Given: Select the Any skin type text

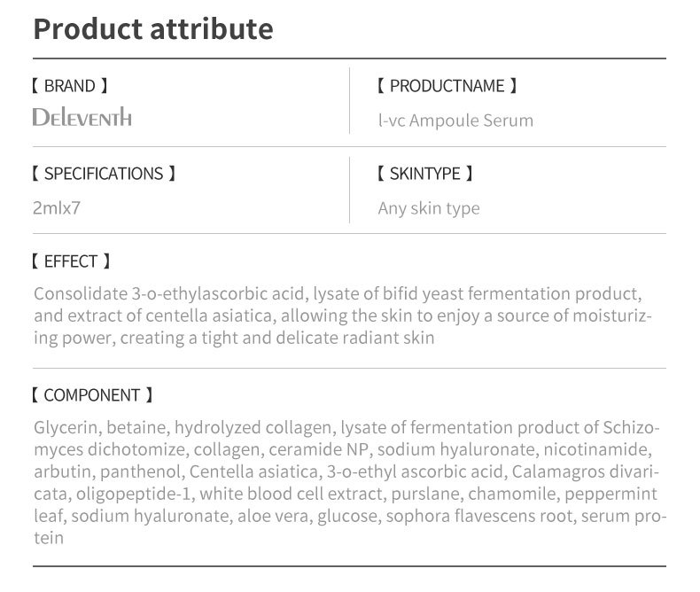Looking at the screenshot, I should point(429,208).
